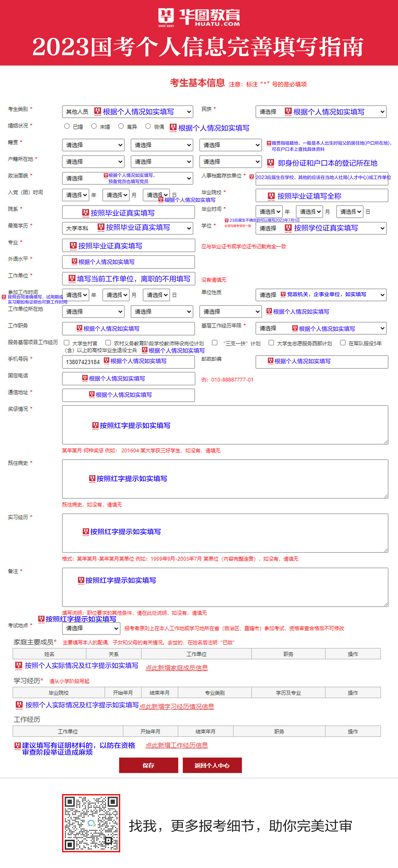Click the 通信地址 input field
398x868 pixels.
click(x=128, y=395)
